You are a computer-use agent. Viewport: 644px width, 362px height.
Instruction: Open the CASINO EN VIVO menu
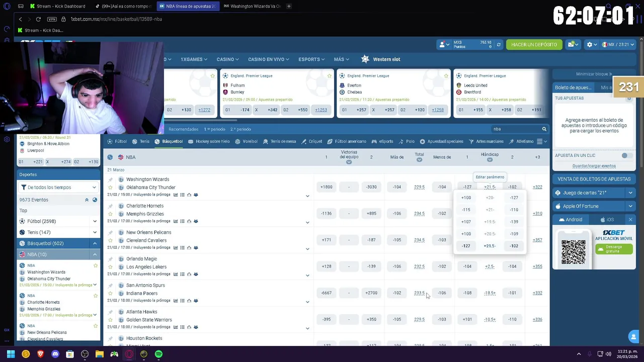268,59
